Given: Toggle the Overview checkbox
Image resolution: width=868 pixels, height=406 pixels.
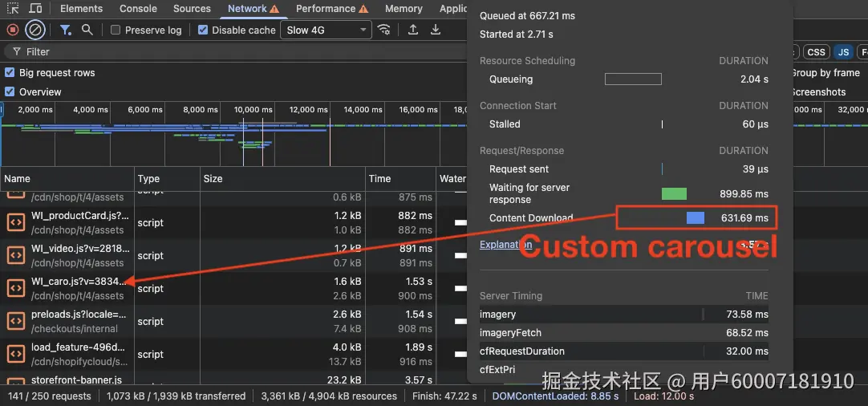Looking at the screenshot, I should click(10, 91).
